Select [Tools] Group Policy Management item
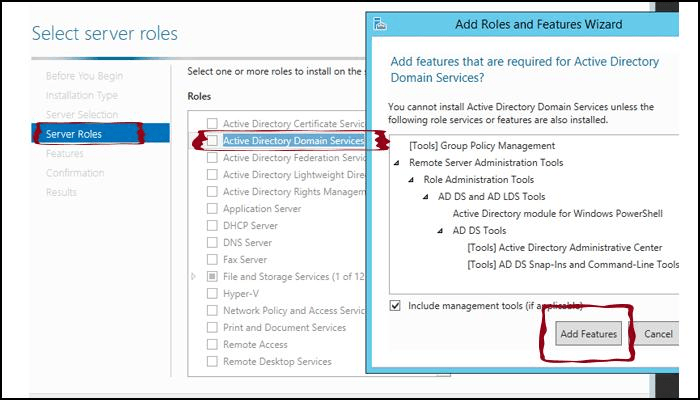The width and height of the screenshot is (700, 400). 482,146
